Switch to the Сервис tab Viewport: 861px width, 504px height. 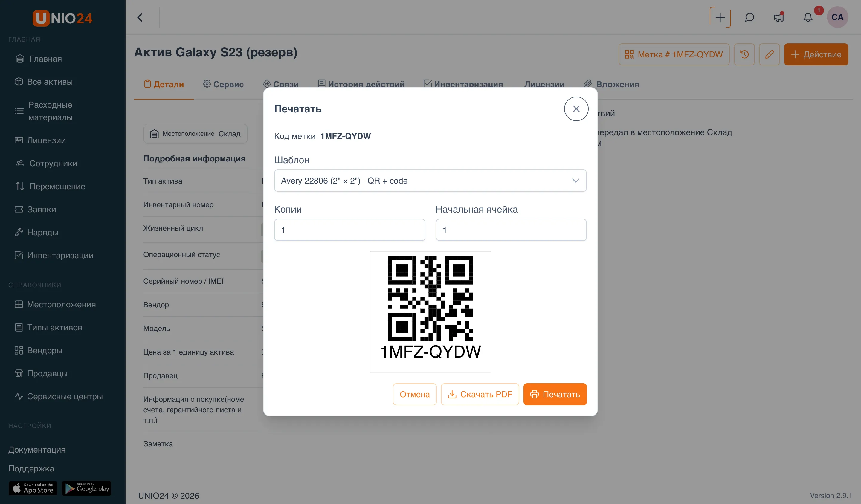coord(223,84)
